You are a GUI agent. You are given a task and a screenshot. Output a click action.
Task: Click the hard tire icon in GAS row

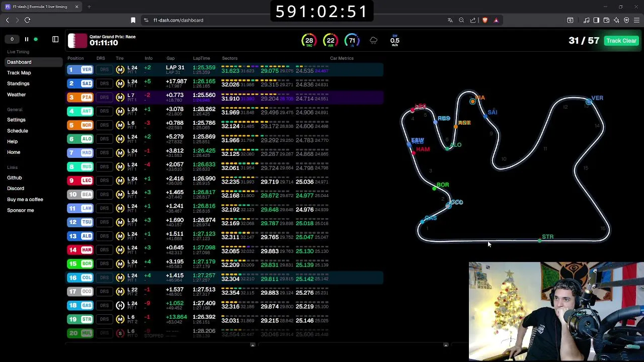click(x=120, y=306)
